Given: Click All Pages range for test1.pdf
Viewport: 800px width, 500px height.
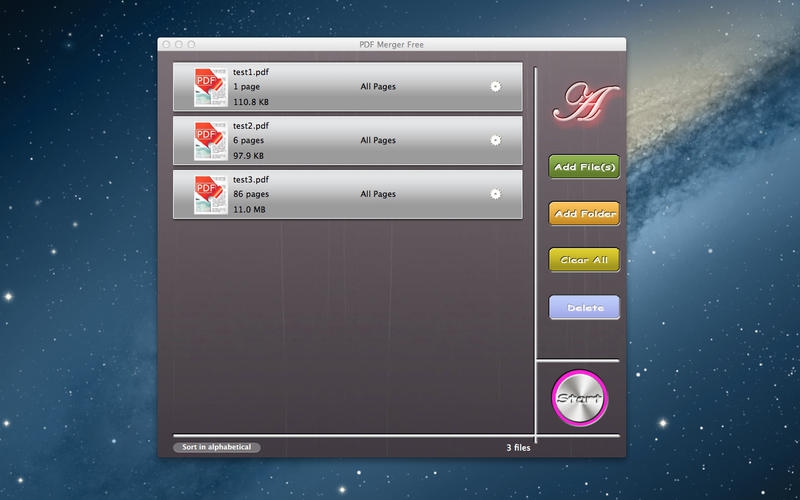Looking at the screenshot, I should coord(378,87).
